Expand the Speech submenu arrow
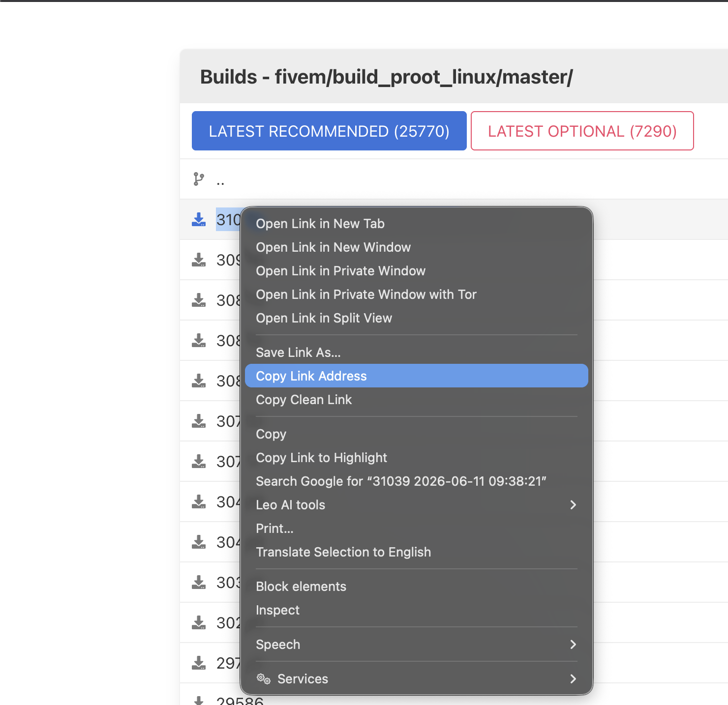 [x=573, y=645]
